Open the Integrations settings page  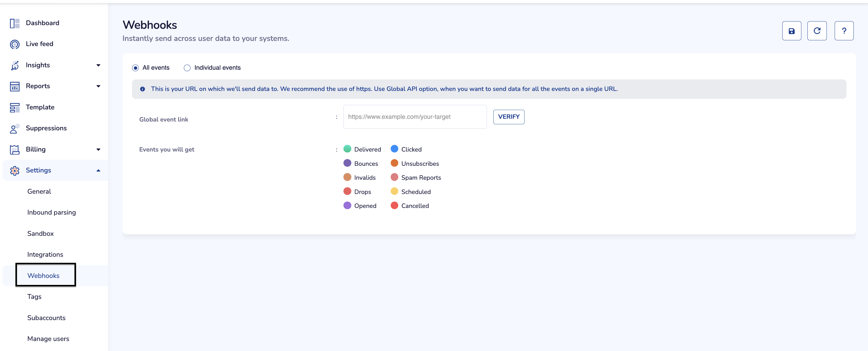tap(45, 255)
